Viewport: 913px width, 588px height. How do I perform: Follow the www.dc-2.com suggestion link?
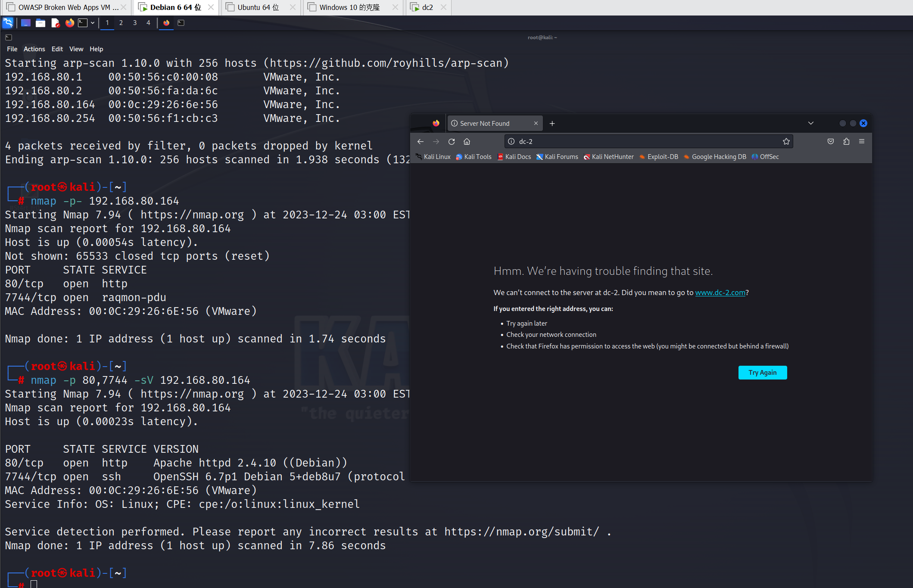click(720, 292)
